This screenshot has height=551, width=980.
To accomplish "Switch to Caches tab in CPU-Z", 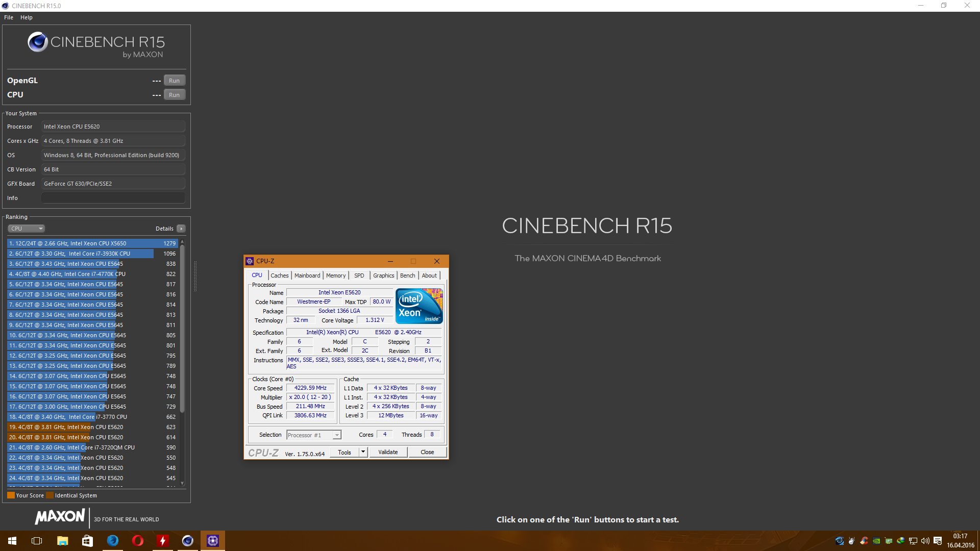I will tap(280, 275).
